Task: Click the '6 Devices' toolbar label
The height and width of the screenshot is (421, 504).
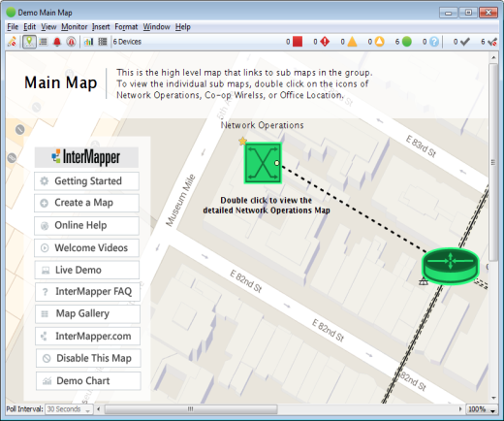Action: [127, 42]
